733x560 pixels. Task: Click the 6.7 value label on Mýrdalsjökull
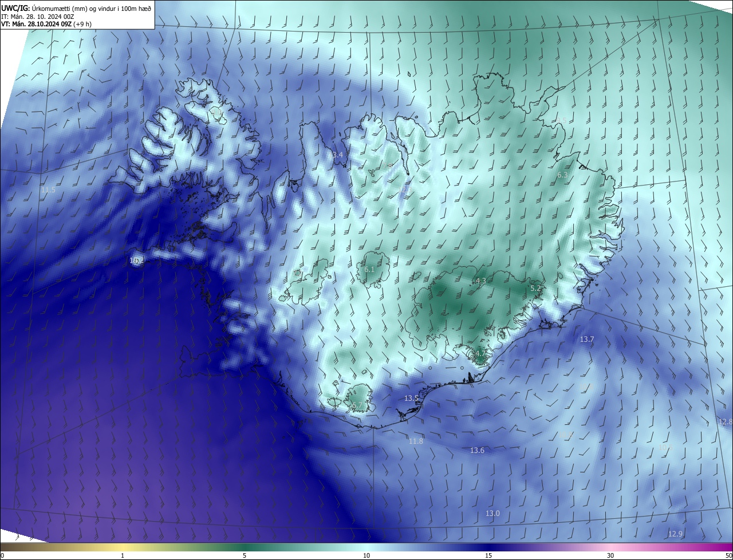tap(357, 405)
